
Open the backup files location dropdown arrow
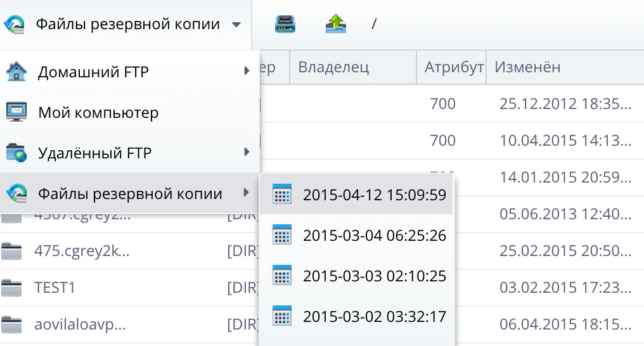(x=236, y=25)
